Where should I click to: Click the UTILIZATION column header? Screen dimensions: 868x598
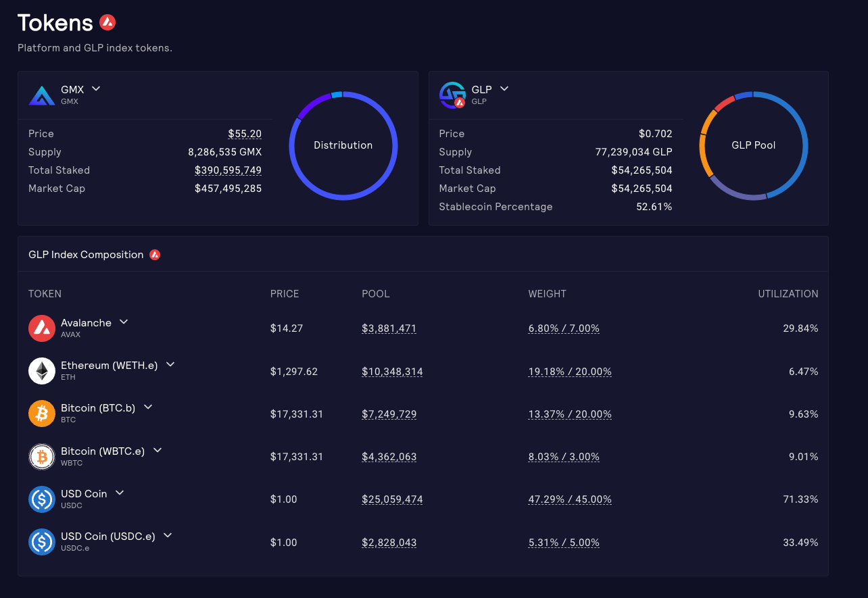click(788, 294)
